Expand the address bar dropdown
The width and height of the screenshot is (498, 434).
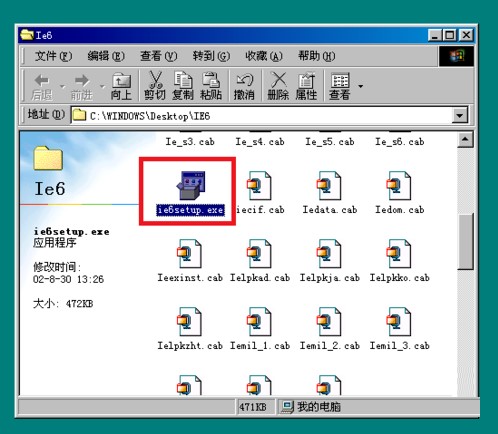pyautogui.click(x=460, y=116)
